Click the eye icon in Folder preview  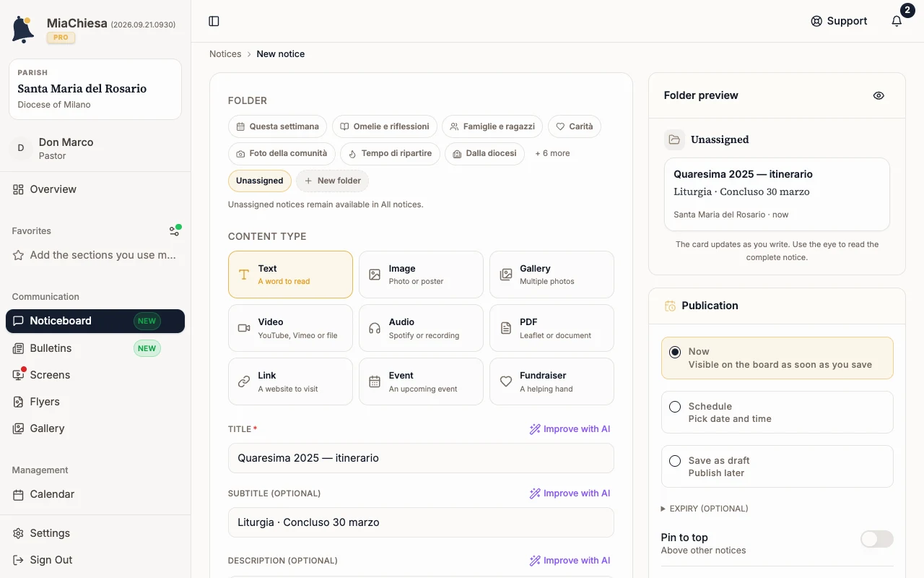[879, 95]
